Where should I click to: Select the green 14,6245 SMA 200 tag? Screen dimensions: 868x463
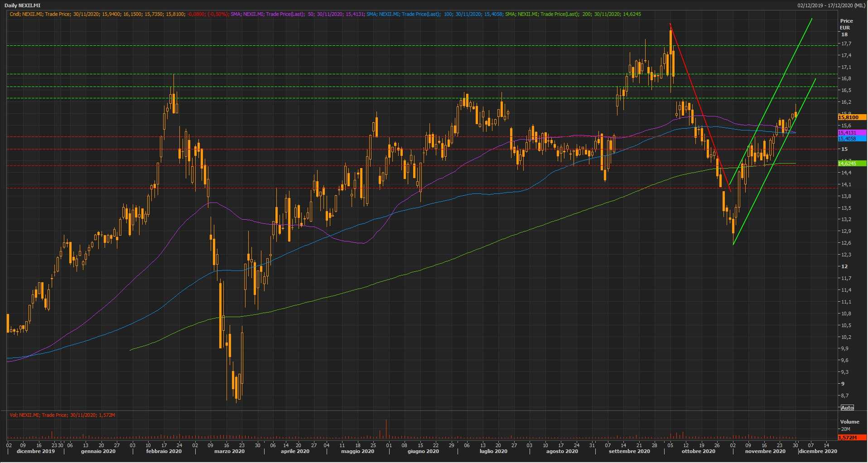coord(847,164)
